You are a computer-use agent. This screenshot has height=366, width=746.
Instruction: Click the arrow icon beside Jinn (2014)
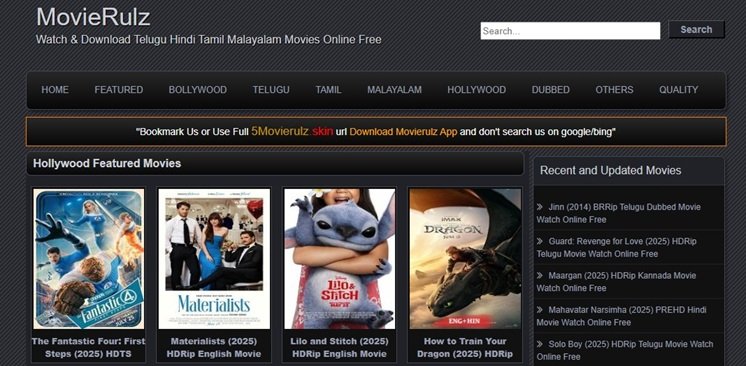coord(540,207)
